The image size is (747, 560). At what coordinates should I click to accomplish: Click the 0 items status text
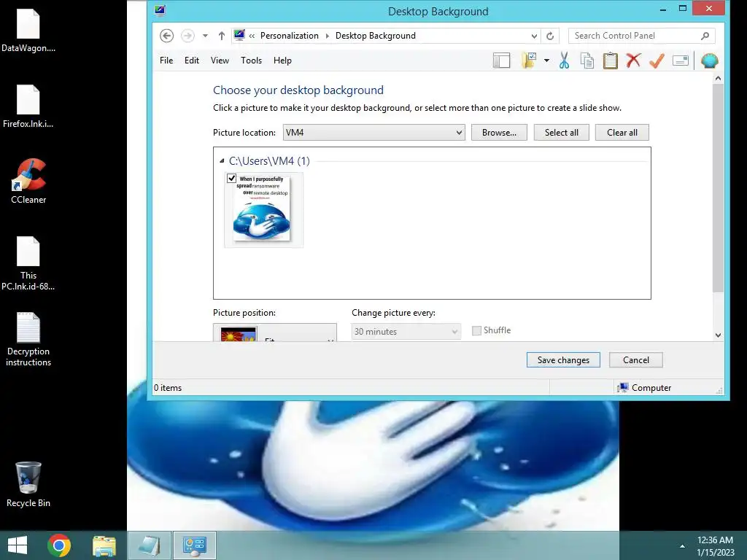[x=168, y=388]
